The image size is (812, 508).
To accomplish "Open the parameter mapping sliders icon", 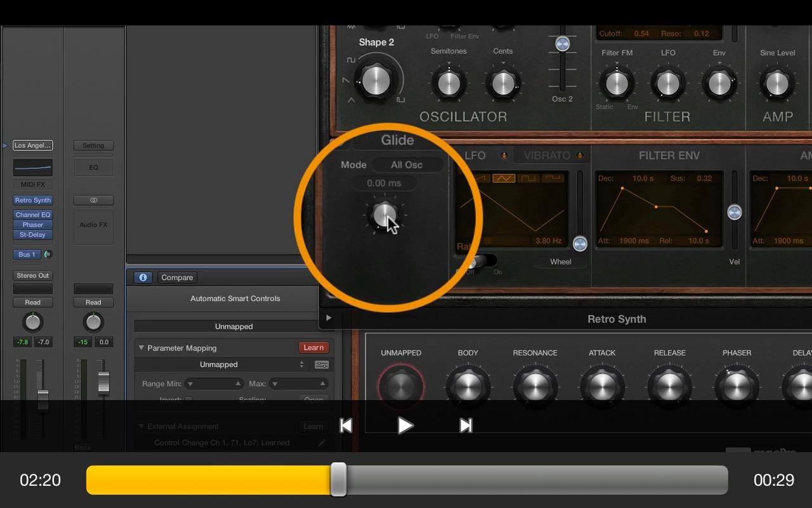I will click(x=322, y=364).
